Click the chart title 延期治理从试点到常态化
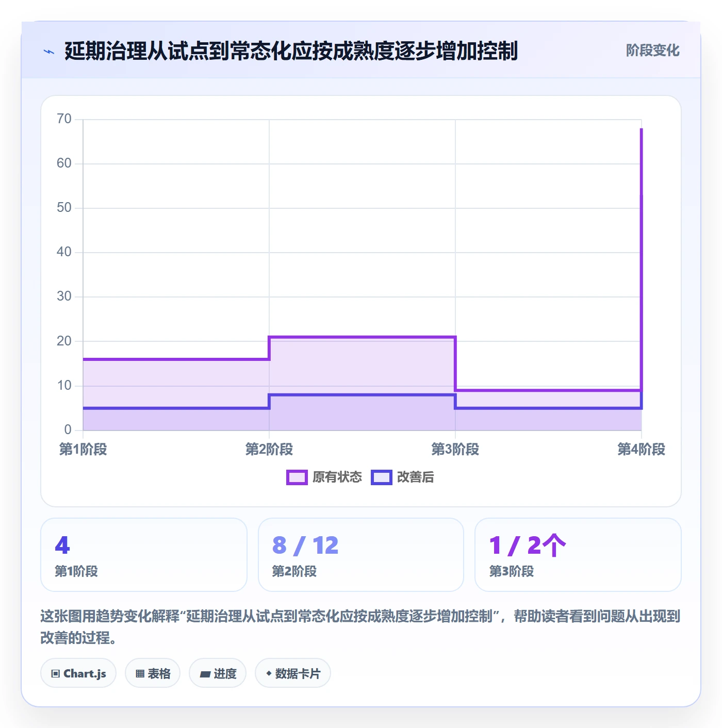The height and width of the screenshot is (728, 722). (x=291, y=51)
